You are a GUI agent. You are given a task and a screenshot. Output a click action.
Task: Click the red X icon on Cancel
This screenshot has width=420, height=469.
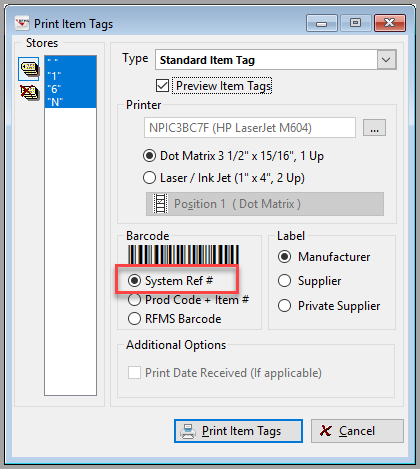pyautogui.click(x=325, y=431)
